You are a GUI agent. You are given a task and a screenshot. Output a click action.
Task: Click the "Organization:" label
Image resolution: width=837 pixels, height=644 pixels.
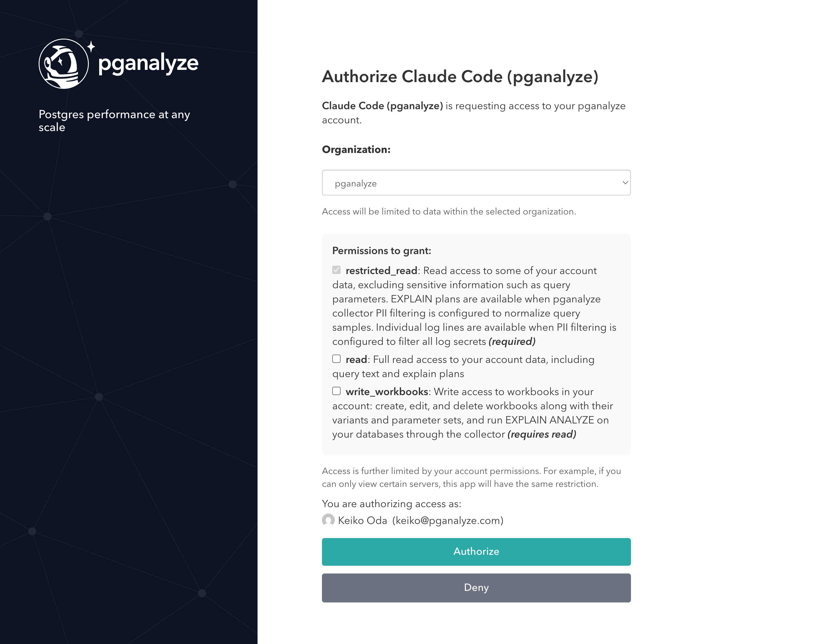356,149
